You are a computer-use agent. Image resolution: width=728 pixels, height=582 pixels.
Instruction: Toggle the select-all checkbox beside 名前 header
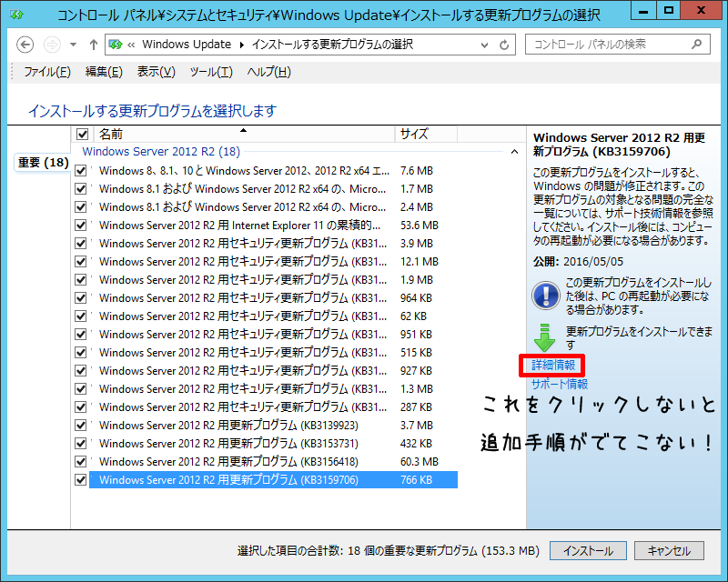(82, 135)
